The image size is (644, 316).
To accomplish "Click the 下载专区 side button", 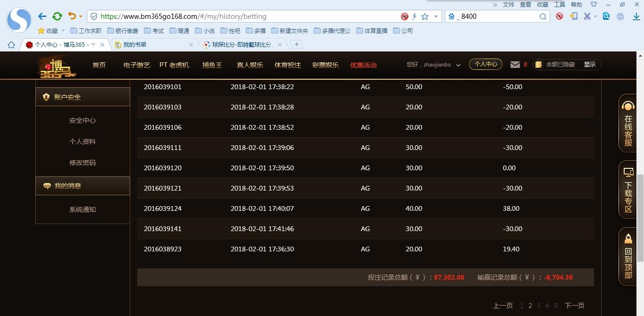I will [x=628, y=190].
